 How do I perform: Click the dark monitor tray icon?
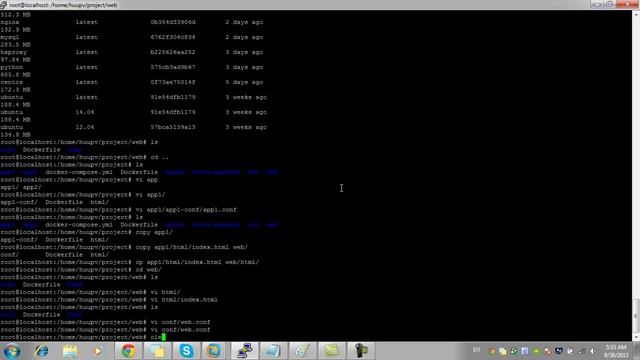559,351
